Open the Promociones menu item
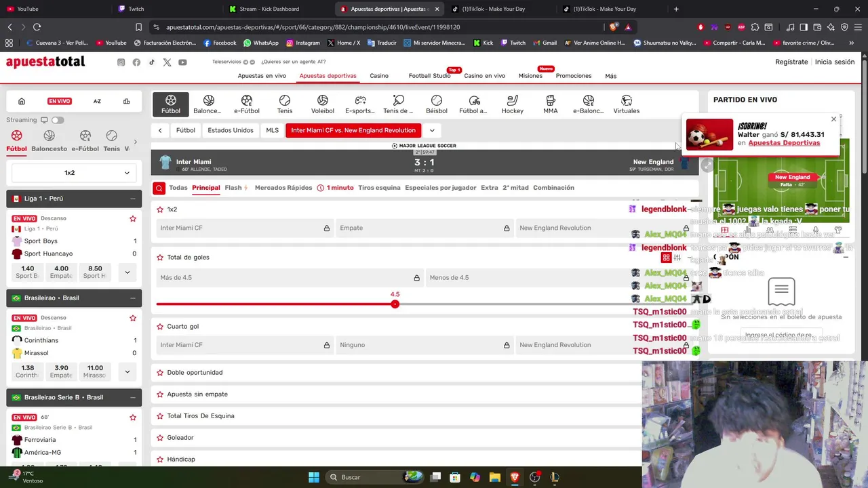This screenshot has width=868, height=488. click(574, 76)
